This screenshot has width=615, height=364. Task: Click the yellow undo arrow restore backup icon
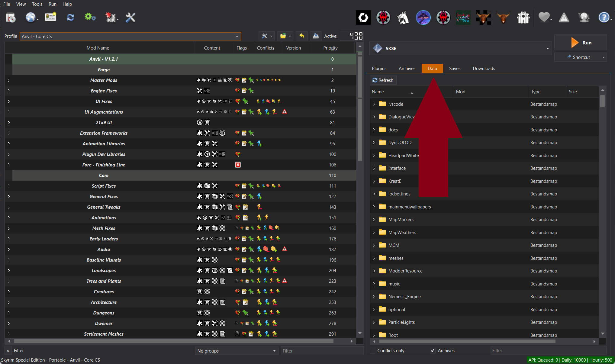[301, 36]
